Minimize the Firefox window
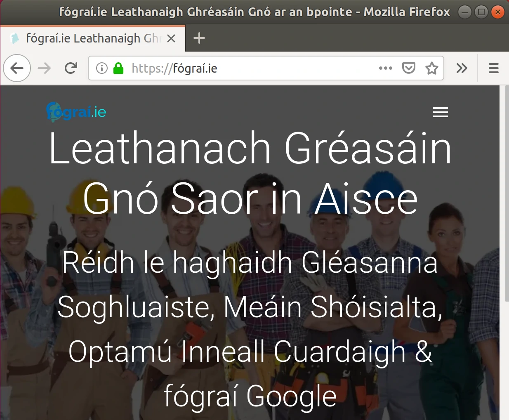The height and width of the screenshot is (420, 509). 465,12
